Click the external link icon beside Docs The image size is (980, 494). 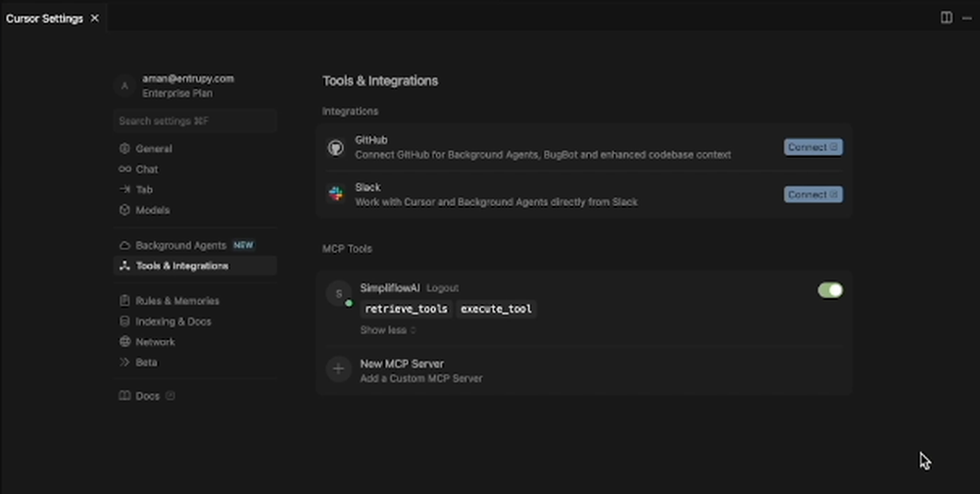(x=170, y=396)
